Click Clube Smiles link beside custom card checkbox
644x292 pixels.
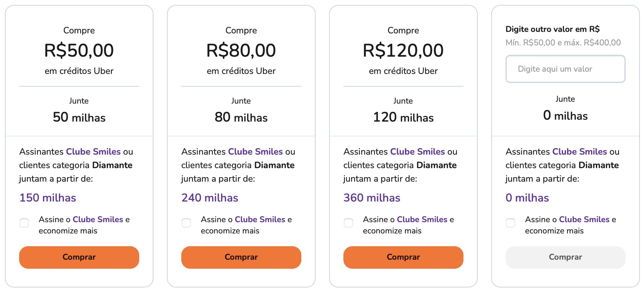pyautogui.click(x=584, y=219)
